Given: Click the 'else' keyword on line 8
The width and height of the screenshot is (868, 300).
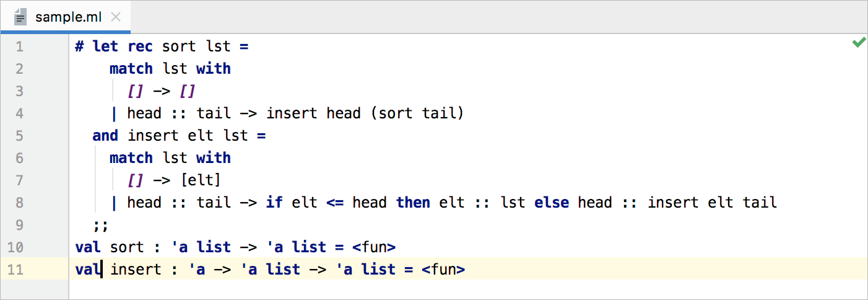Looking at the screenshot, I should click(552, 203).
